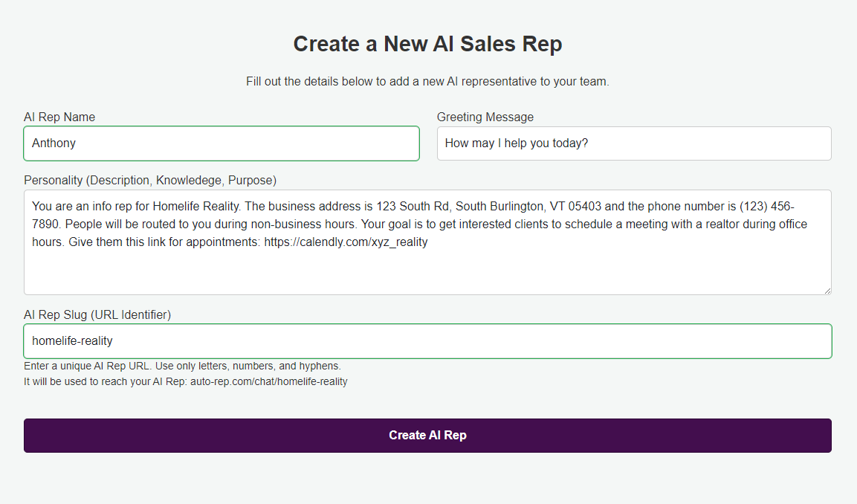Viewport: 857px width, 504px height.
Task: Click the Greeting Message label
Action: pyautogui.click(x=485, y=117)
